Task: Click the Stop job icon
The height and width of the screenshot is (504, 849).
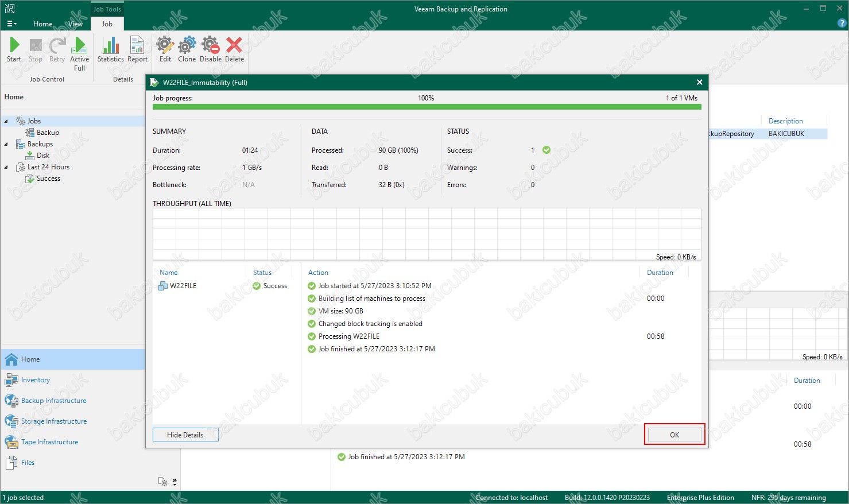Action: click(36, 49)
